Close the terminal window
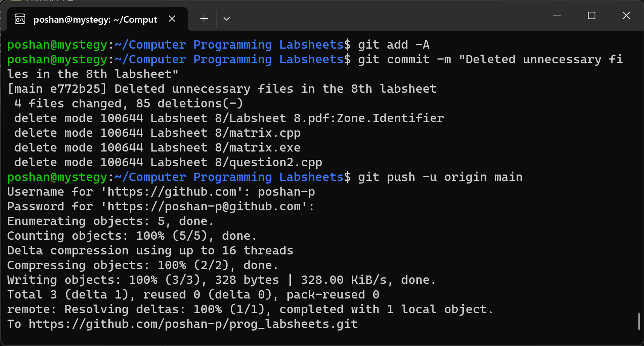This screenshot has width=644, height=346. (x=626, y=15)
